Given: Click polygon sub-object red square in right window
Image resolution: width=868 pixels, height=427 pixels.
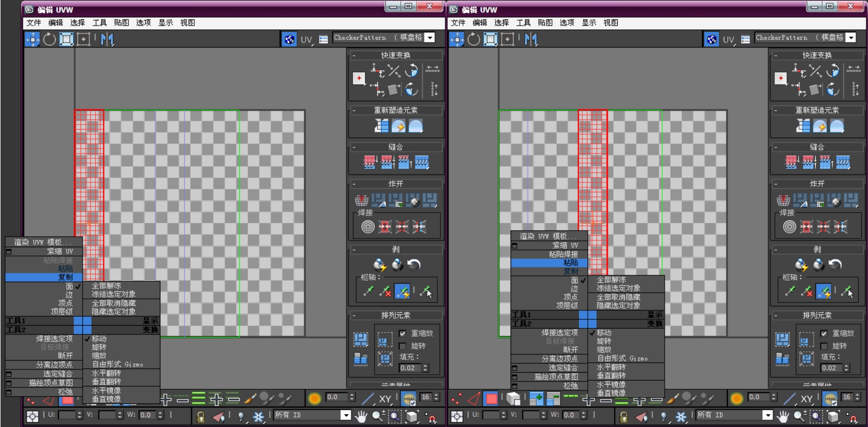Looking at the screenshot, I should tap(491, 399).
